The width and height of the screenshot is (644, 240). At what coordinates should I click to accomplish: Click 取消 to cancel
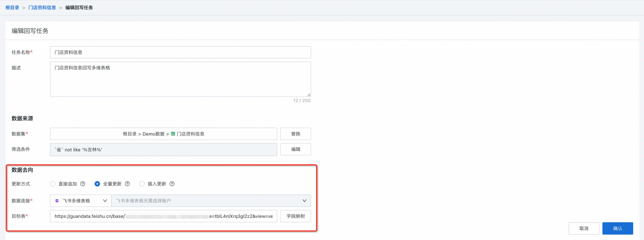pyautogui.click(x=584, y=228)
